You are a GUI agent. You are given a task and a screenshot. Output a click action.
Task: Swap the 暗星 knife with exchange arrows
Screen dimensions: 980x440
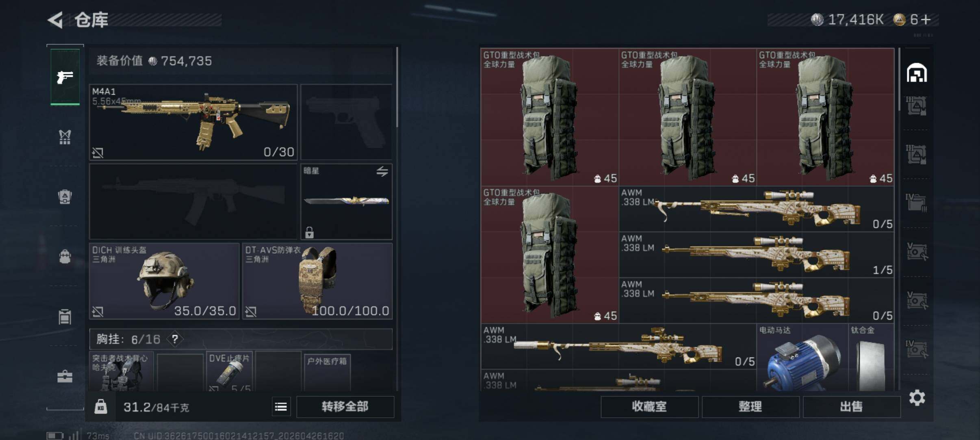382,172
